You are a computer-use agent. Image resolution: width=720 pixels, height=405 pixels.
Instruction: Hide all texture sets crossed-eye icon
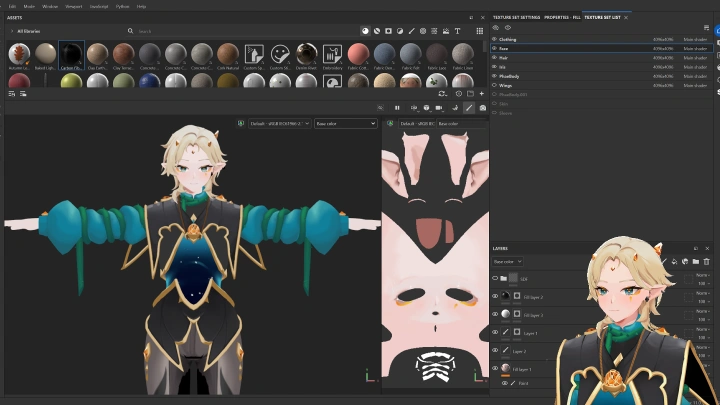[x=495, y=28]
